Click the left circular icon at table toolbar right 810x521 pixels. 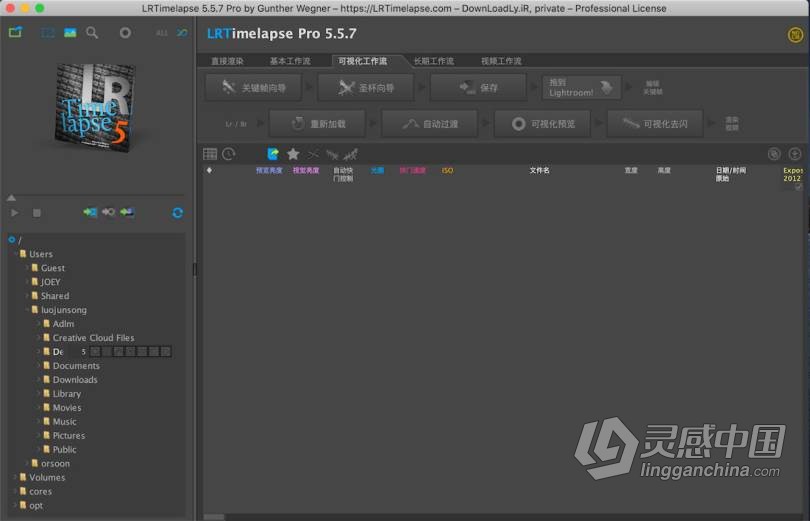774,154
